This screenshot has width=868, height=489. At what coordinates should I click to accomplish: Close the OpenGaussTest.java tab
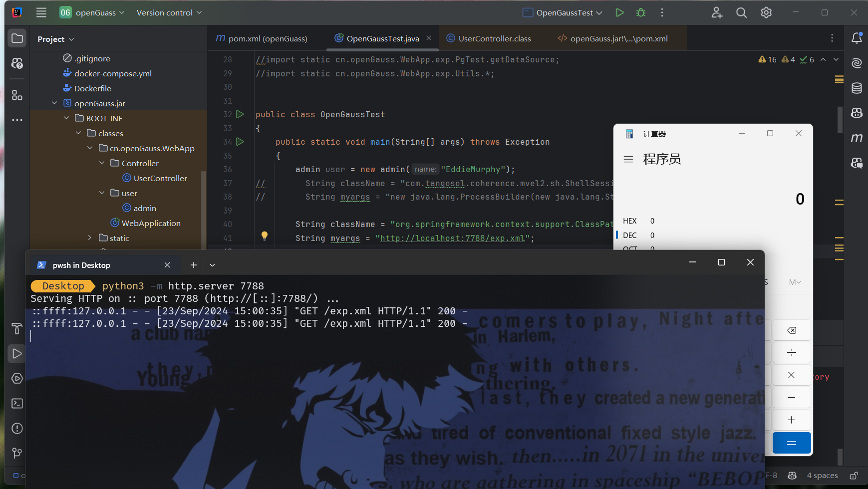pos(429,38)
